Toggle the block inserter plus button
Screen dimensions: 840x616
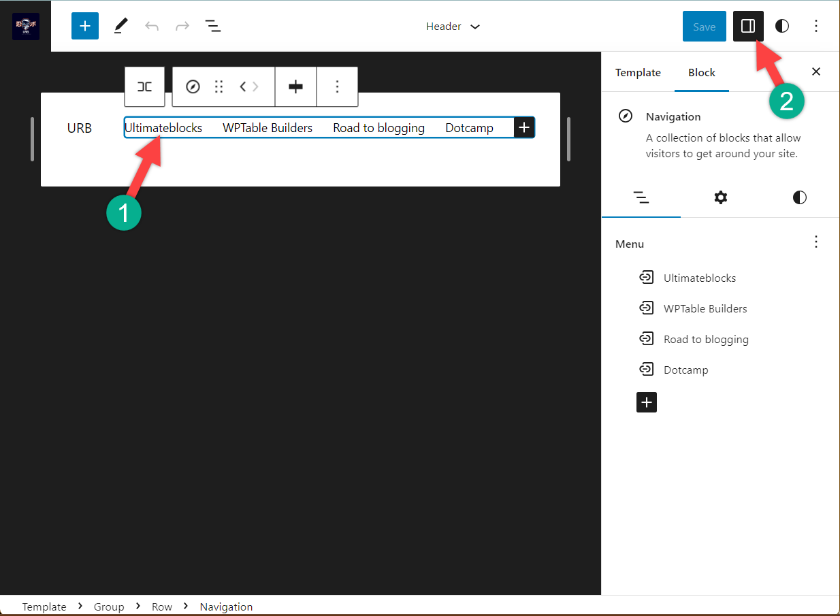click(x=85, y=27)
